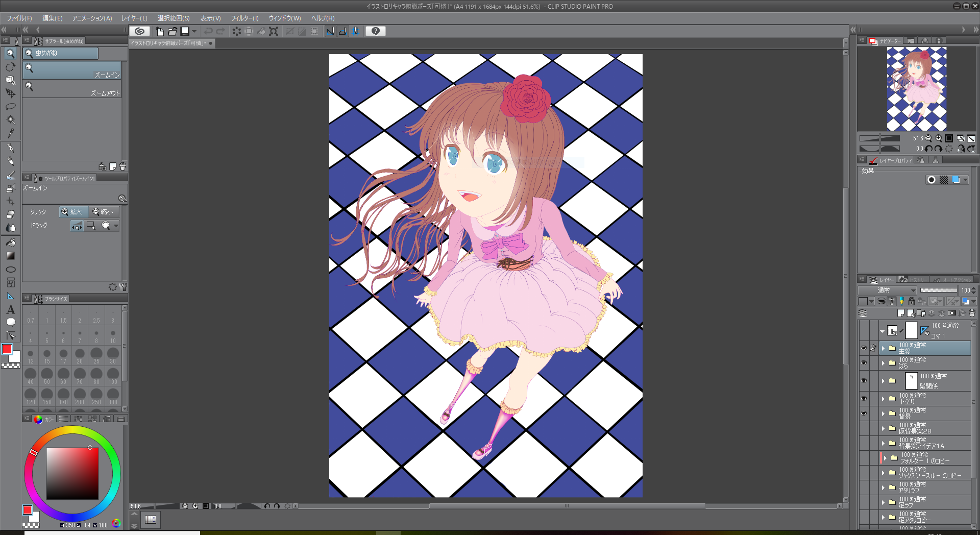Viewport: 980px width, 535px height.
Task: Click the layer opacity slider
Action: tap(939, 290)
